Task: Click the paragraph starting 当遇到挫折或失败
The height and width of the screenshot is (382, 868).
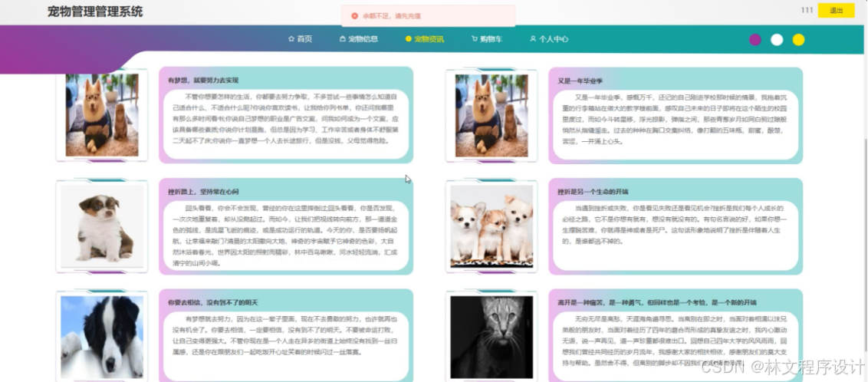Action: pos(675,224)
